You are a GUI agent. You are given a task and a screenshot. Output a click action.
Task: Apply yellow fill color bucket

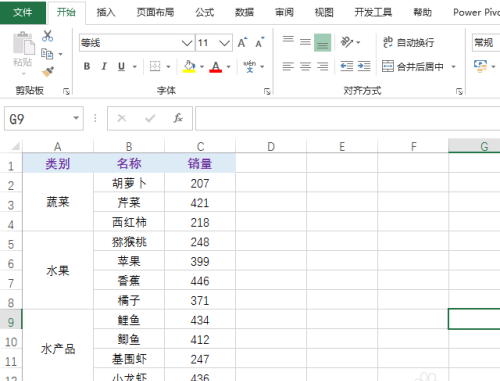tap(189, 66)
